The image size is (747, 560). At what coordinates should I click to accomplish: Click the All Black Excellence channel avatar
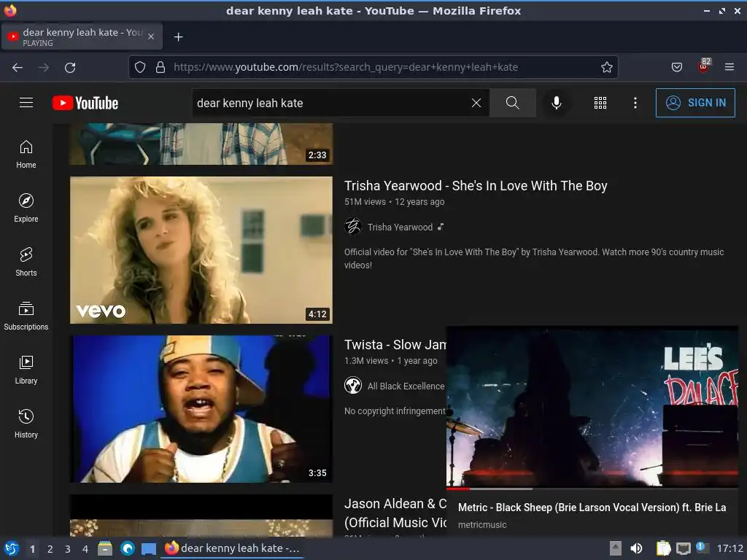click(353, 385)
